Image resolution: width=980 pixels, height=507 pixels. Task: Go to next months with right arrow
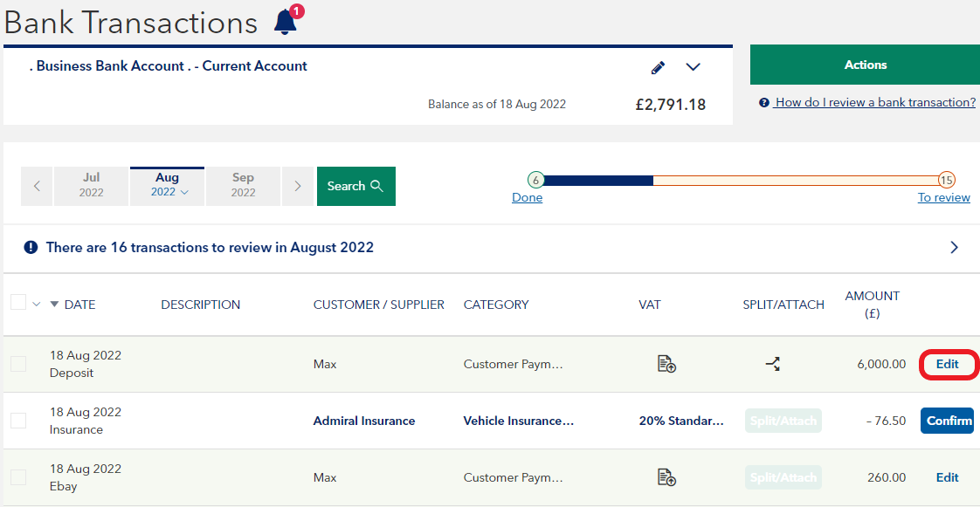click(298, 186)
